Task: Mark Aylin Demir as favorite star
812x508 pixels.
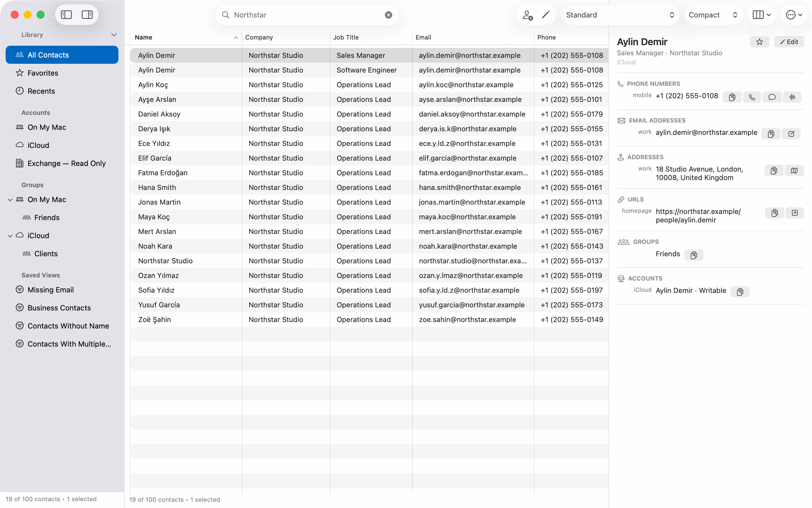Action: pos(759,42)
